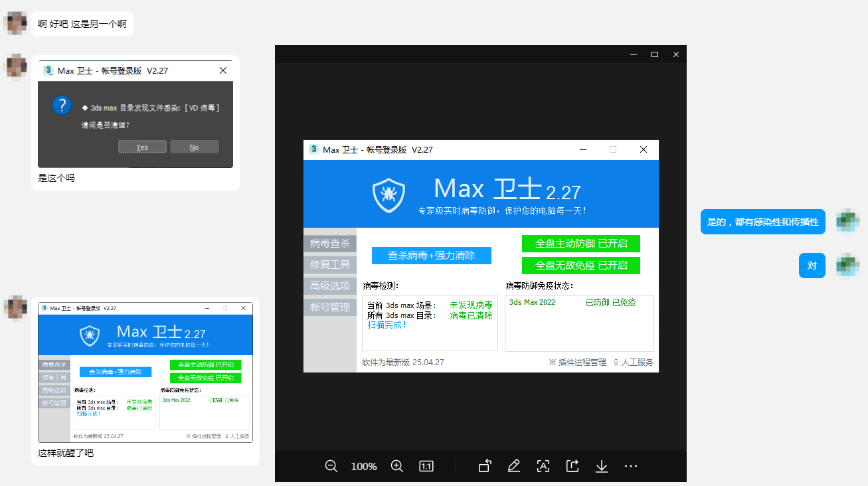Click the 这样就醒了吧 message text

point(66,453)
